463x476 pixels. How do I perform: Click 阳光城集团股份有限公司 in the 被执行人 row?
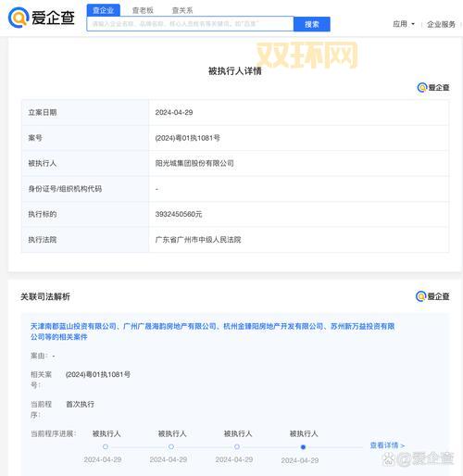pyautogui.click(x=194, y=163)
